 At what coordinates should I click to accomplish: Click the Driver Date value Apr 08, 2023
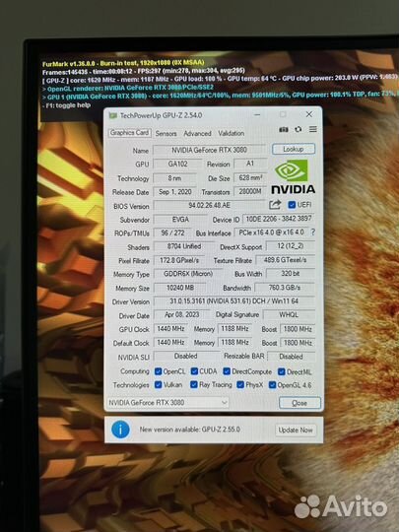click(x=182, y=314)
